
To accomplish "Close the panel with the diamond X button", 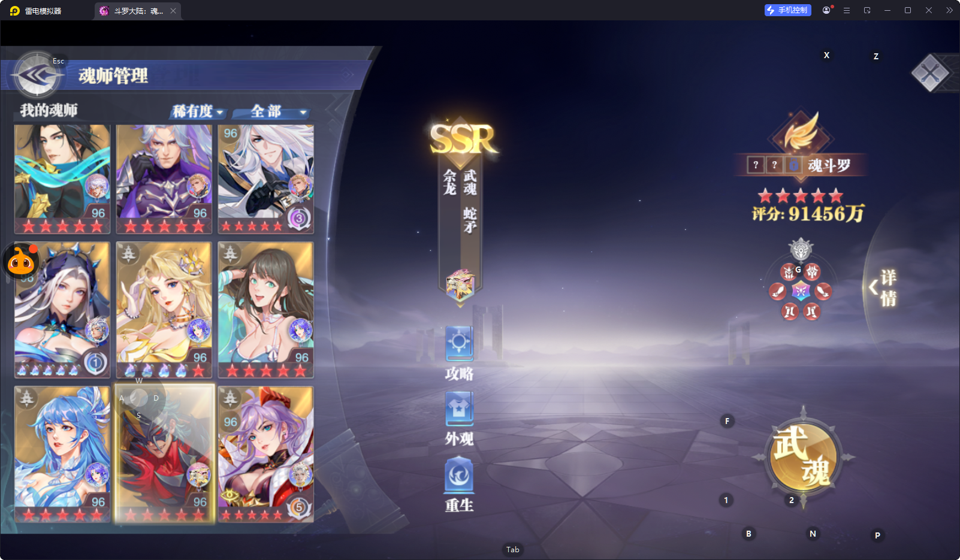I will (930, 73).
